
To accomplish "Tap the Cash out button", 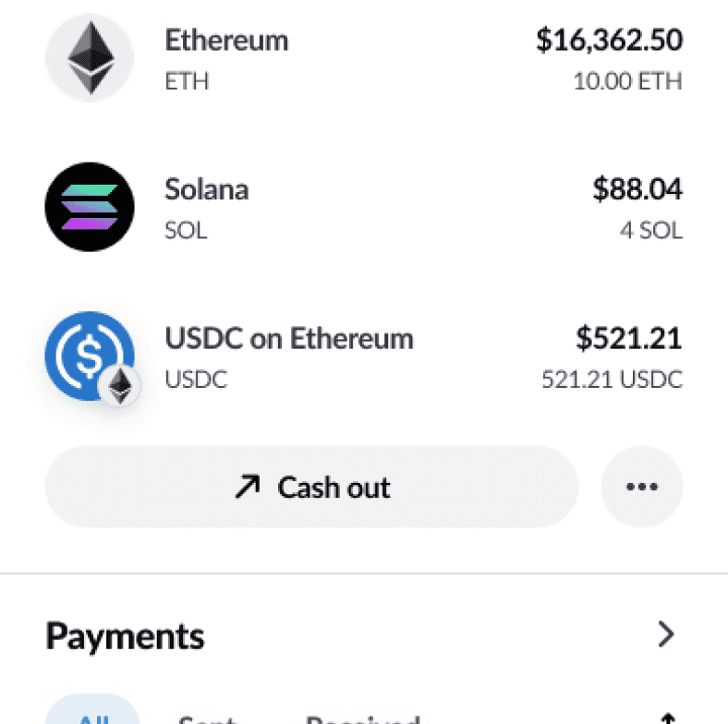I will (311, 487).
